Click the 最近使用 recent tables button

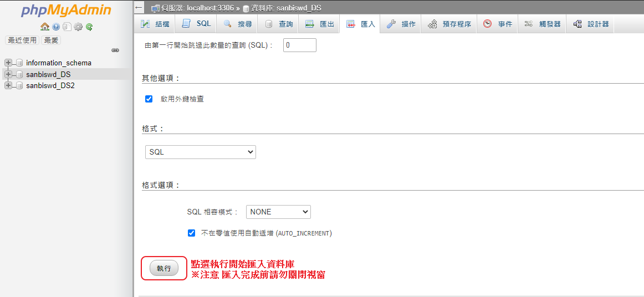click(22, 40)
